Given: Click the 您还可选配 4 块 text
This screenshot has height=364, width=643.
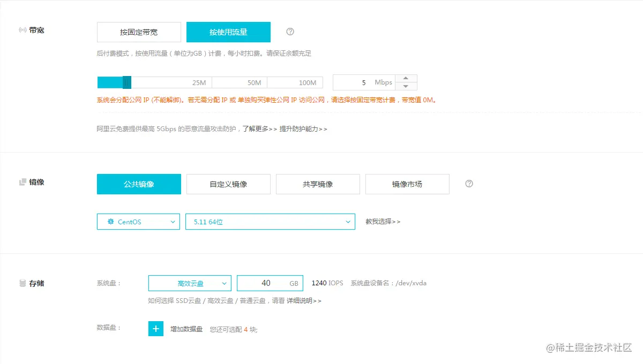Looking at the screenshot, I should pyautogui.click(x=234, y=329).
